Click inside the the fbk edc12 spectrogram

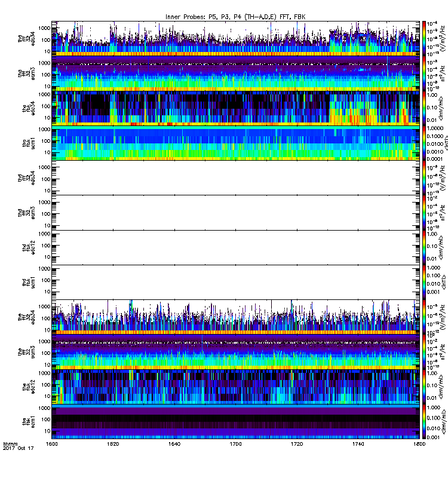tap(235, 387)
